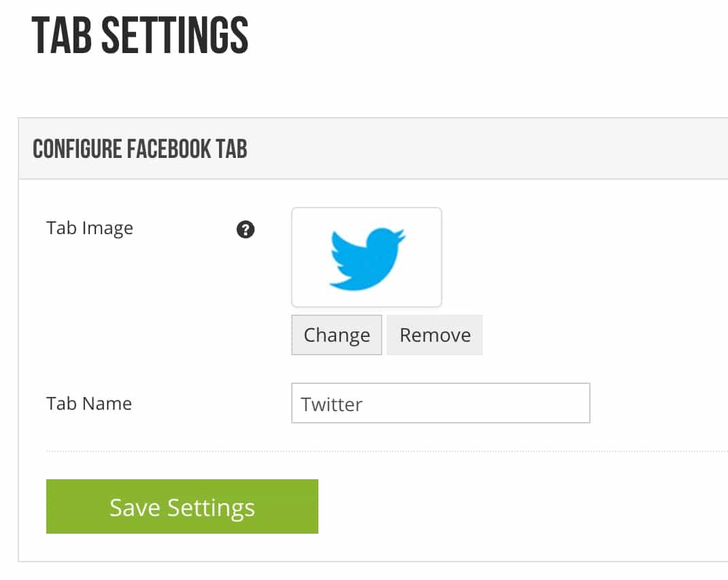
Task: Open the Tab Image help tooltip
Action: click(x=245, y=229)
